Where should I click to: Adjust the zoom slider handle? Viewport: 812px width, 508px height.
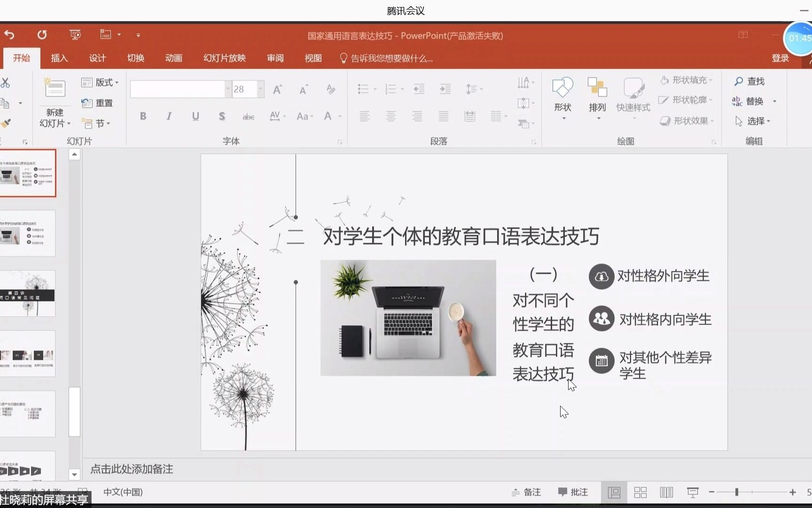737,492
